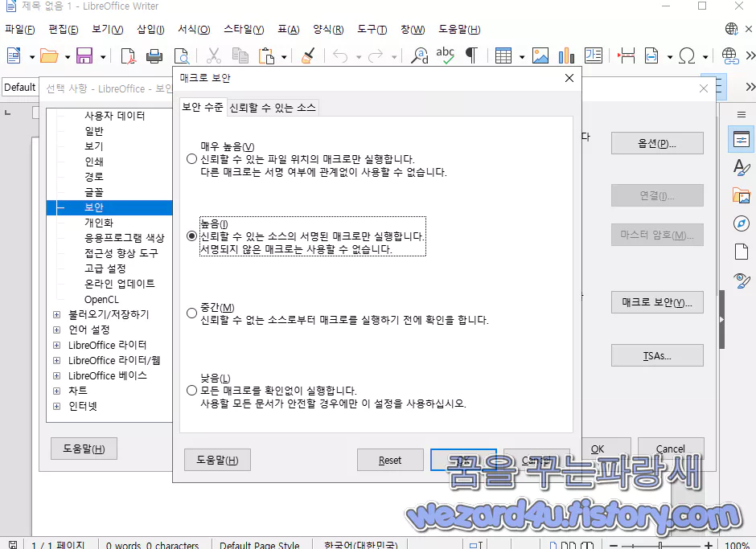Expand the LibreOffice 라이터 section
The height and width of the screenshot is (549, 756).
pyautogui.click(x=55, y=345)
